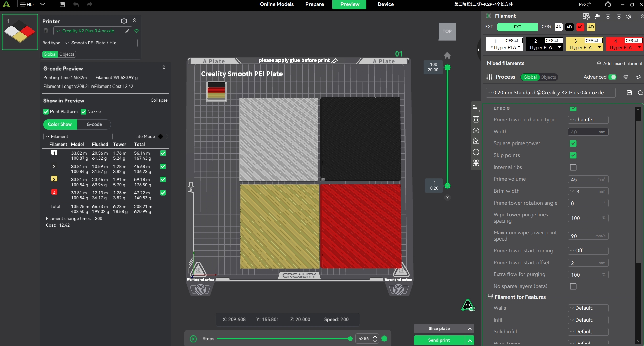
Task: Click the edit printer preset pencil icon
Action: 127,31
